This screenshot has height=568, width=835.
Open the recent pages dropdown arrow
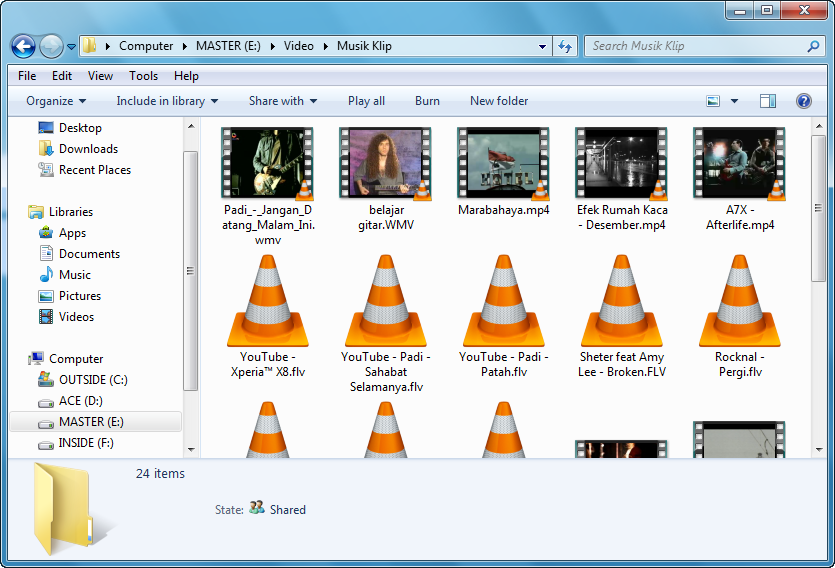click(x=71, y=47)
